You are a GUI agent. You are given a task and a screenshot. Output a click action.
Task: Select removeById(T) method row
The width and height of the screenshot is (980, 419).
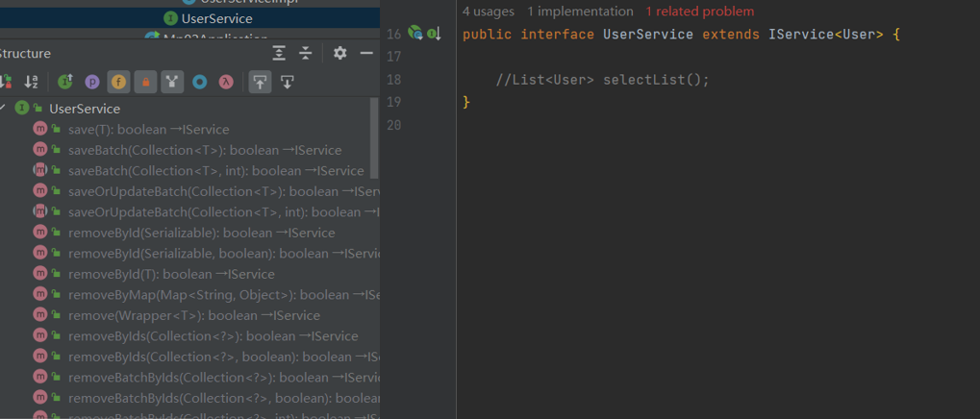coord(171,274)
